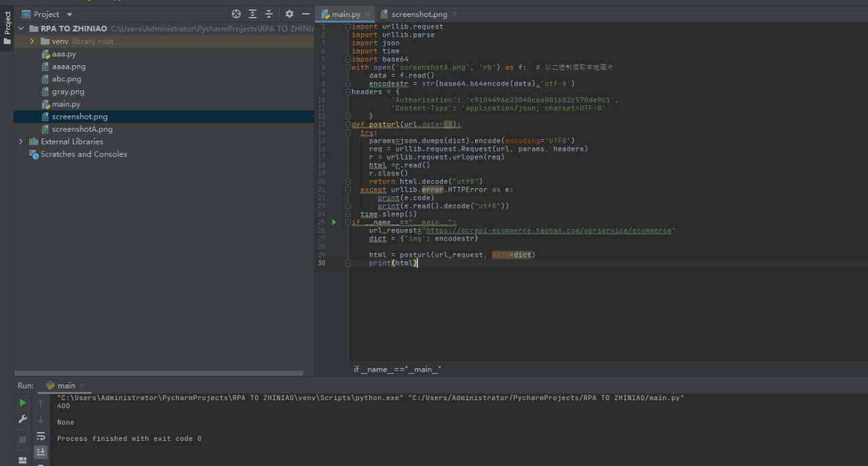The image size is (868, 466).
Task: Click the Select Opened File locate icon
Action: pyautogui.click(x=236, y=14)
